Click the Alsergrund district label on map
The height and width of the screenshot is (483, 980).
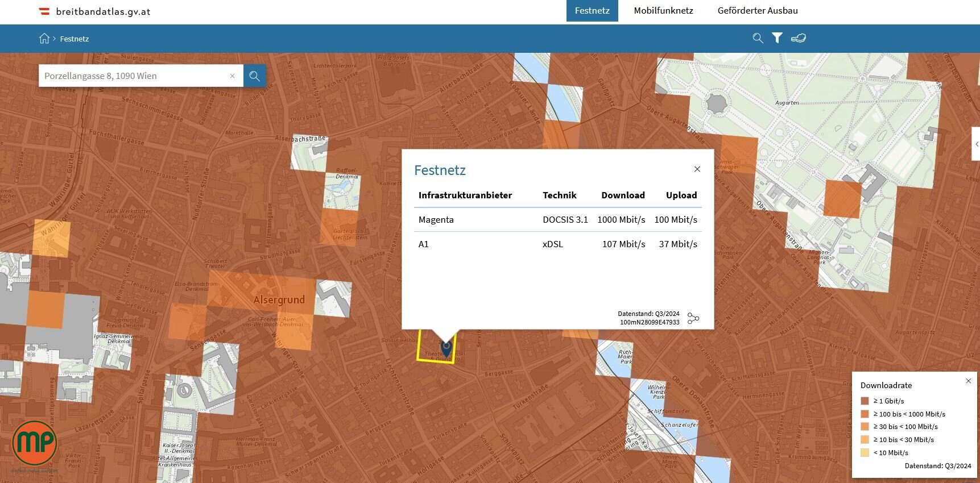point(279,299)
